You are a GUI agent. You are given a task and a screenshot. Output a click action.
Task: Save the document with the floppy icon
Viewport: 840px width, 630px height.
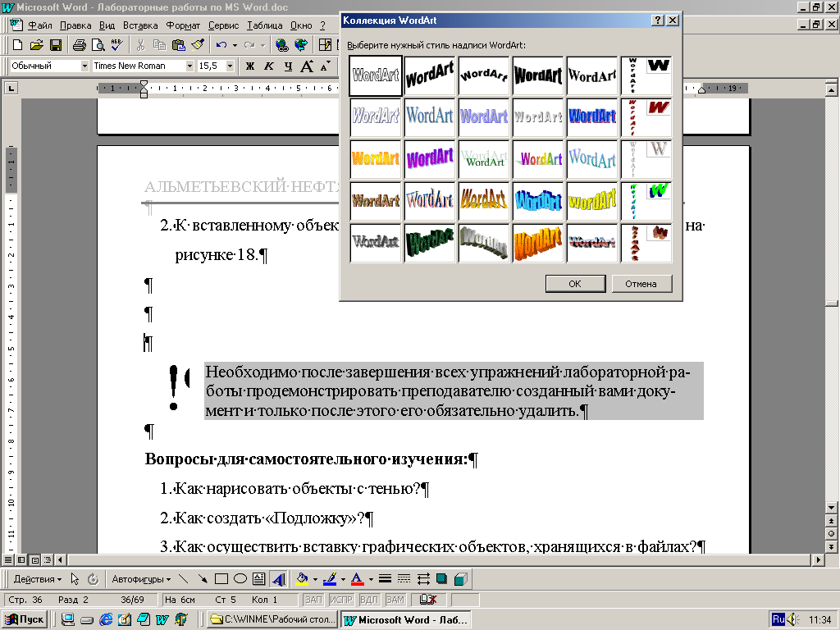pos(56,45)
